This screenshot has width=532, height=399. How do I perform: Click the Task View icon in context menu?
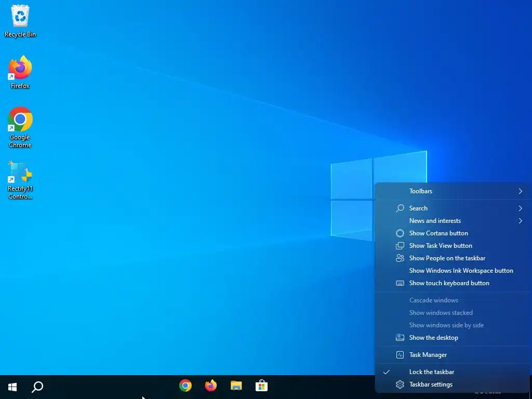pyautogui.click(x=400, y=246)
